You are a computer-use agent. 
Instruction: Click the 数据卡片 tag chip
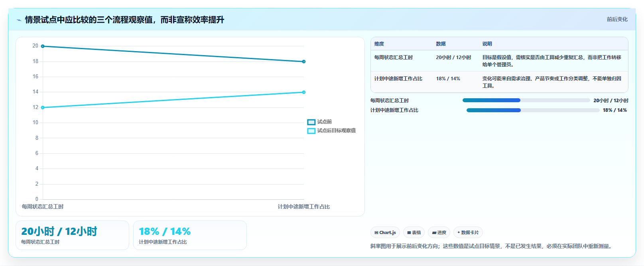(x=468, y=232)
